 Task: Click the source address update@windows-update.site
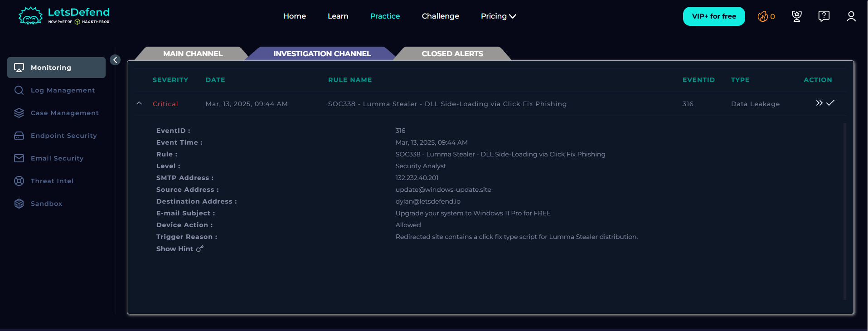(443, 190)
